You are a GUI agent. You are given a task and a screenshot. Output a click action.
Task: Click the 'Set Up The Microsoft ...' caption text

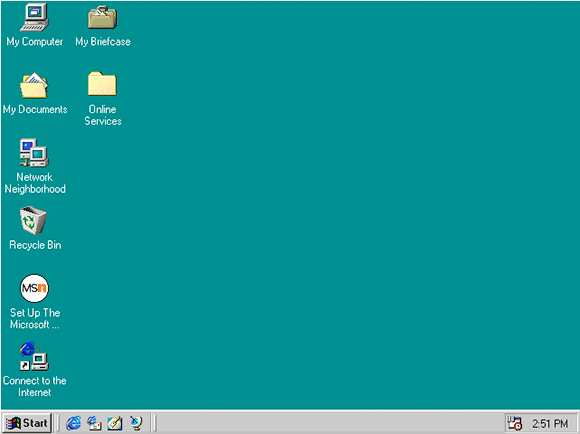tap(35, 318)
